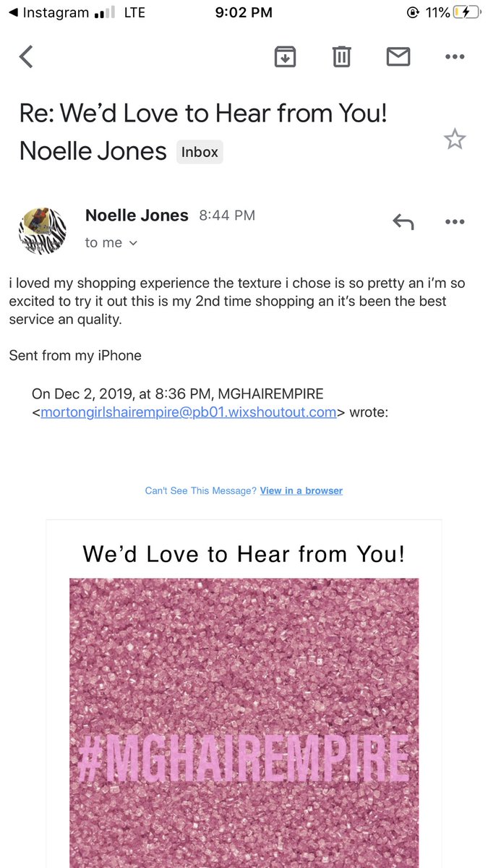Screen dimensions: 488x868
Task: Open Noelle Jones's zebra profile picture
Action: click(x=42, y=231)
